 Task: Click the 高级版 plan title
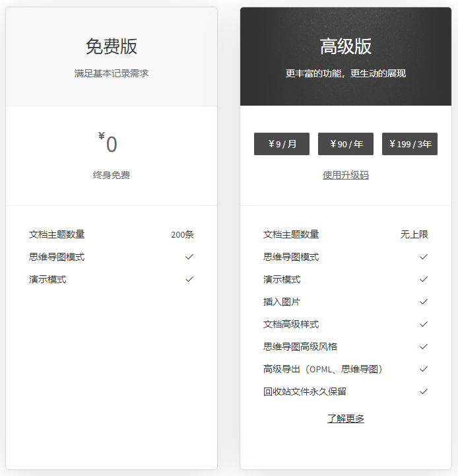point(346,46)
